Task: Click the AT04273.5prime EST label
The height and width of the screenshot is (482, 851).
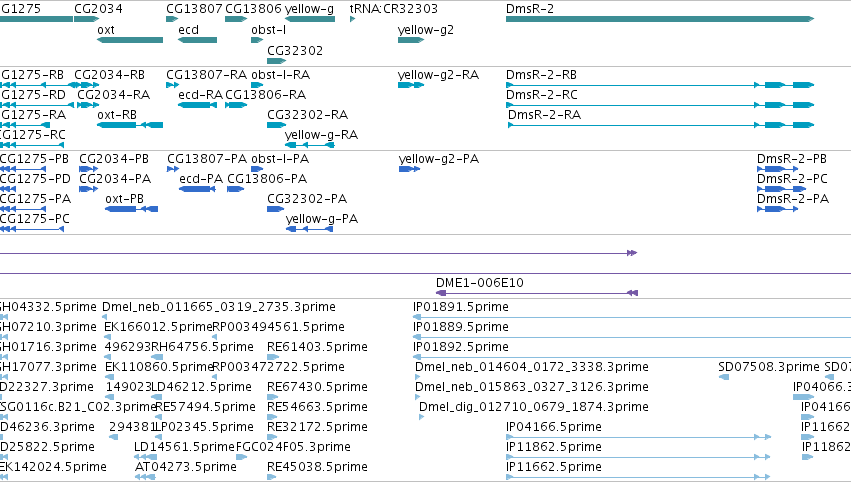Action: [x=186, y=467]
